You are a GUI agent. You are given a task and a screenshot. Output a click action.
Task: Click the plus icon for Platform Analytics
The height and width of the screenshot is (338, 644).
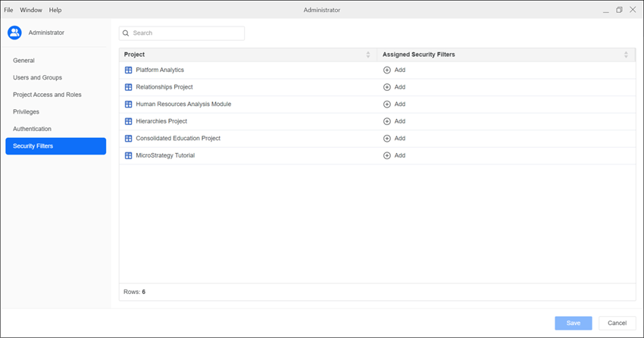tap(387, 70)
